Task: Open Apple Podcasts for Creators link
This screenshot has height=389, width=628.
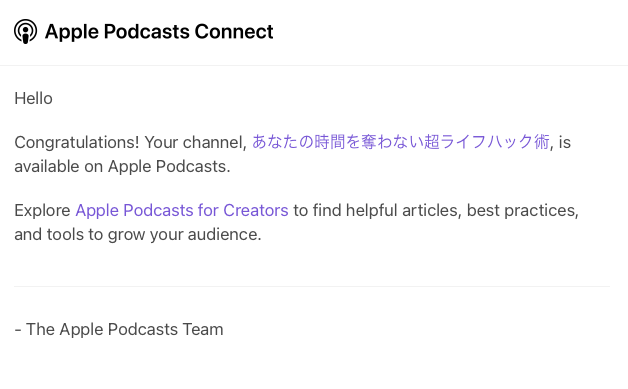Action: click(x=182, y=210)
